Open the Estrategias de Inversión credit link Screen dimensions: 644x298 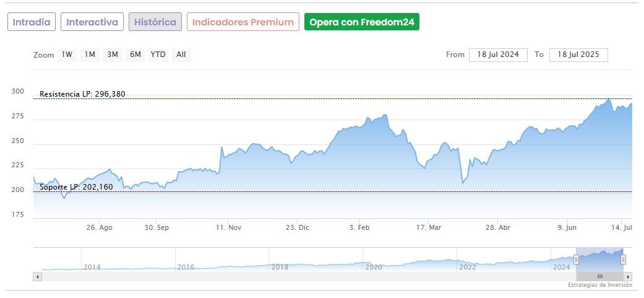[600, 285]
